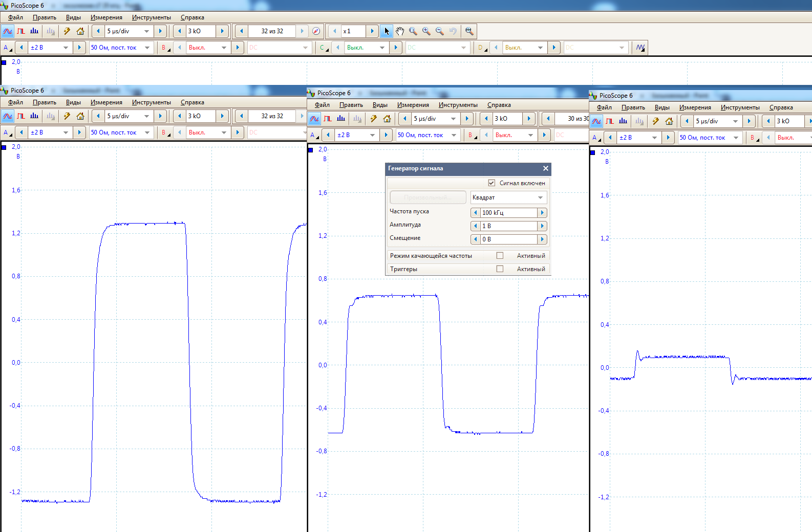Toggle the 'Сигнал включен' checkbox

492,183
